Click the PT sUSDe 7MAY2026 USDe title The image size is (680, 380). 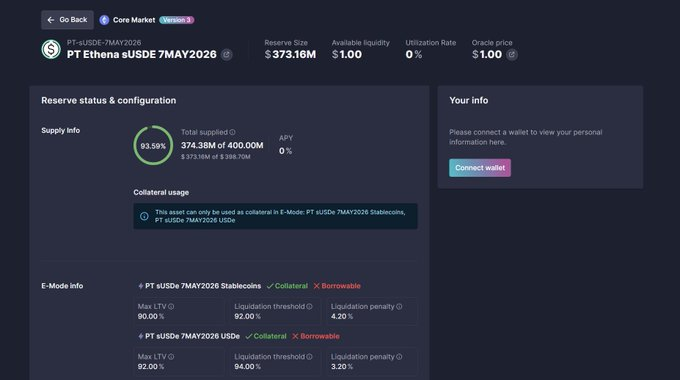[193, 337]
